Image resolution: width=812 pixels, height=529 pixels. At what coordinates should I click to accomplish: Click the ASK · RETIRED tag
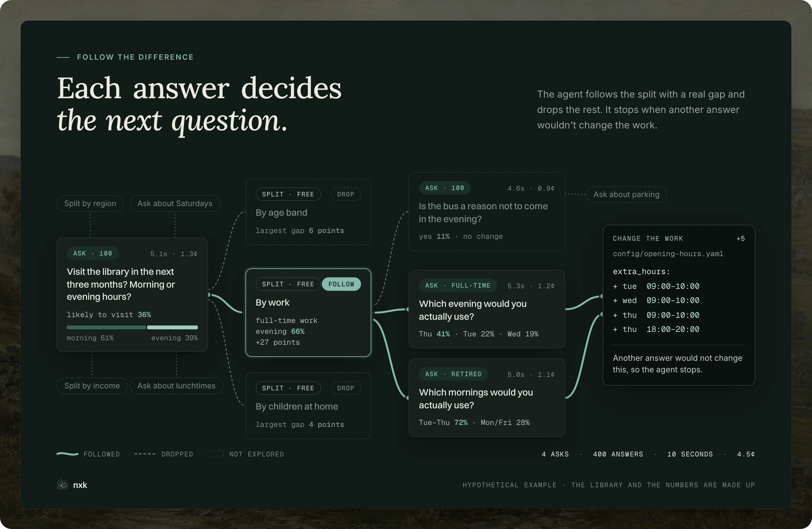[x=454, y=374]
